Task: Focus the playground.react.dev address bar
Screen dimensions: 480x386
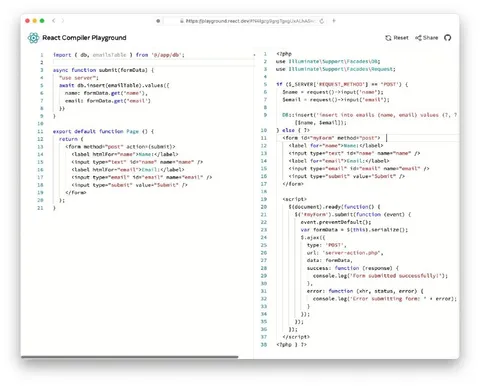Action: click(x=245, y=21)
